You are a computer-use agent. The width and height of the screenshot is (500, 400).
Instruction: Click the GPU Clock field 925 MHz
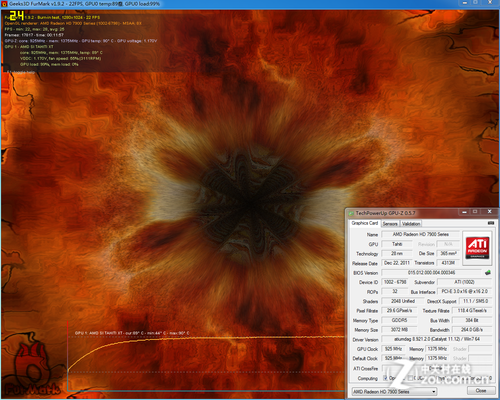[x=394, y=349]
